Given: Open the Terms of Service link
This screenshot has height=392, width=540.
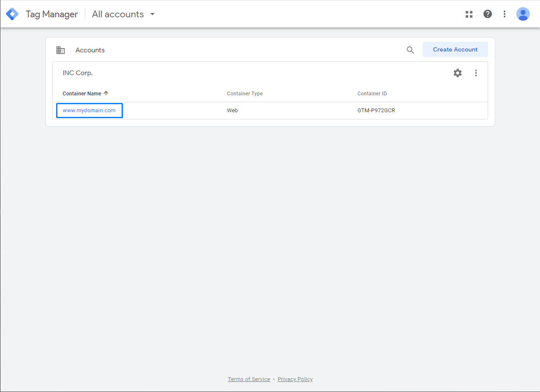Looking at the screenshot, I should coord(249,379).
